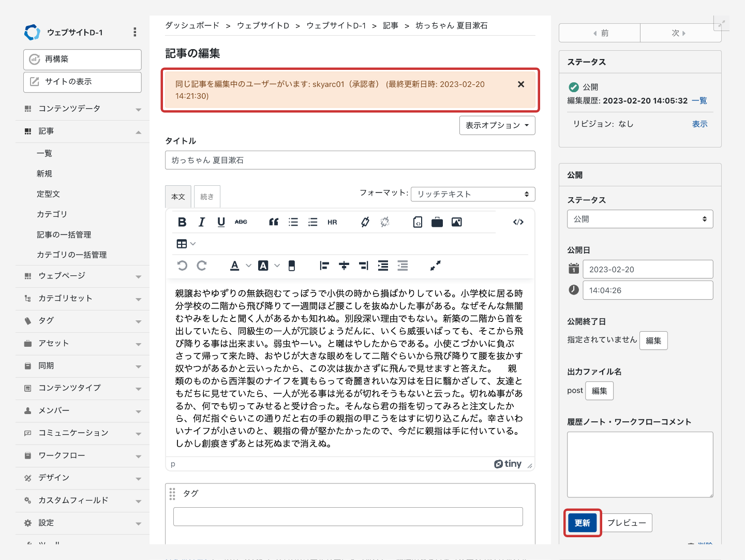Insert a blockquote in the editor
The width and height of the screenshot is (745, 560).
pos(274,222)
